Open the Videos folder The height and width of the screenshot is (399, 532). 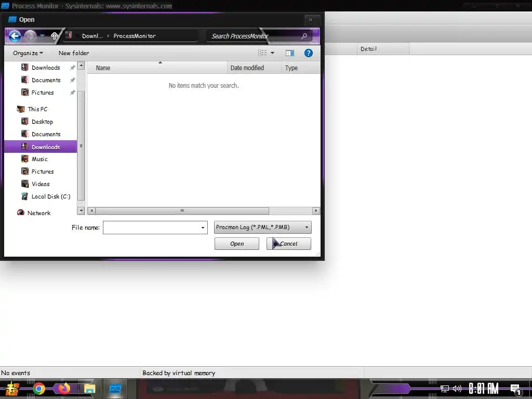[x=41, y=184]
